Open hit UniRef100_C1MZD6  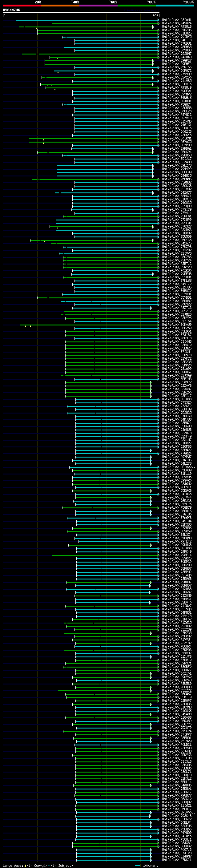pyautogui.click(x=176, y=30)
